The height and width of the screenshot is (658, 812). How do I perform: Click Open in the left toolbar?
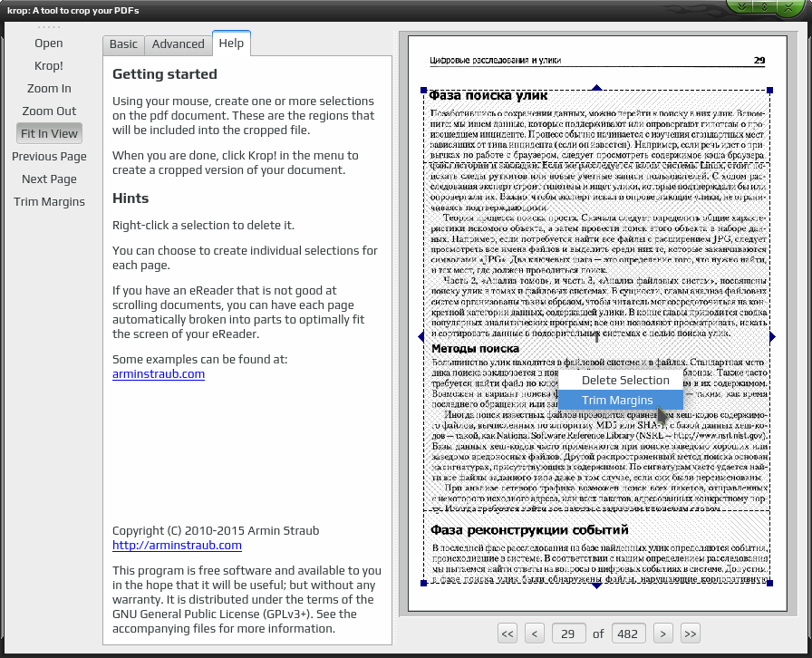pos(49,44)
